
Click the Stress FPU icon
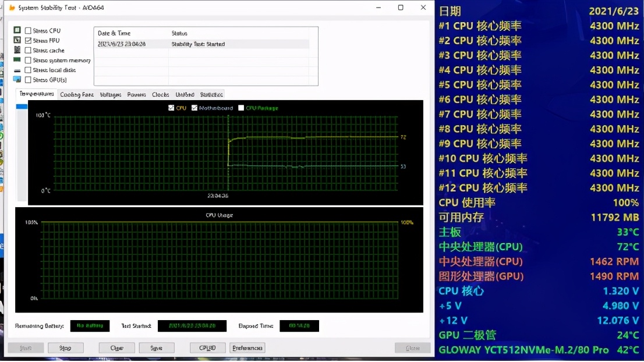pyautogui.click(x=17, y=40)
